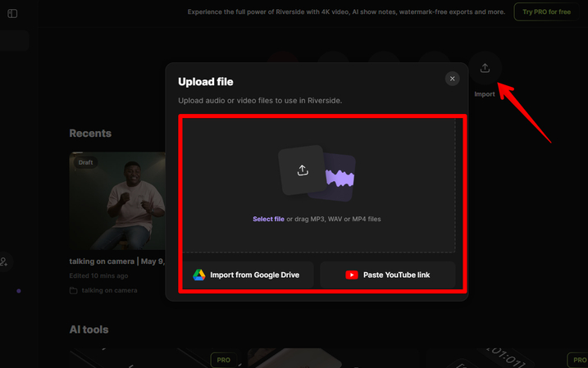Click the AI tools heading
Screen dimensions: 588x368
pos(89,329)
